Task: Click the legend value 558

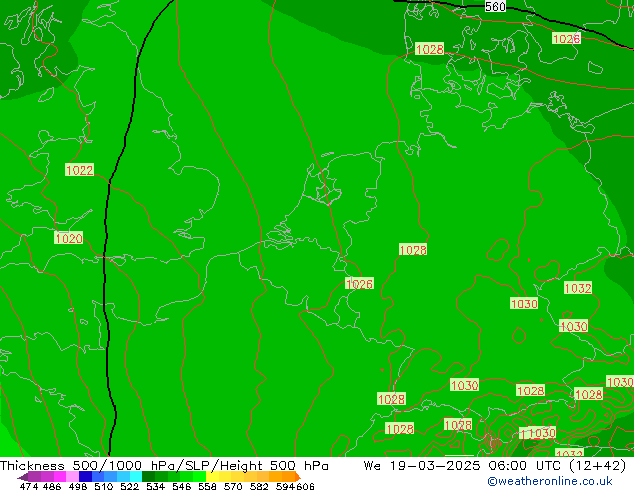Action: [x=207, y=486]
